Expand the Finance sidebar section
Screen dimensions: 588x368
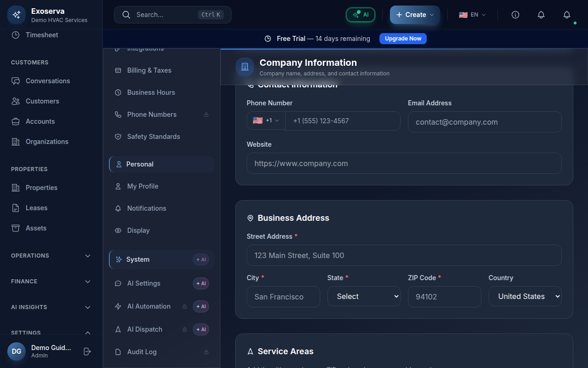[x=51, y=282]
